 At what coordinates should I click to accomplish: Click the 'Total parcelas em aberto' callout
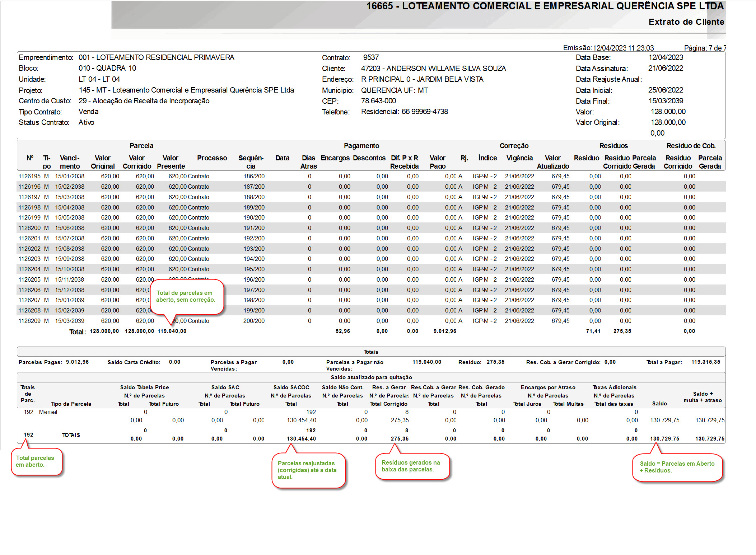36,461
